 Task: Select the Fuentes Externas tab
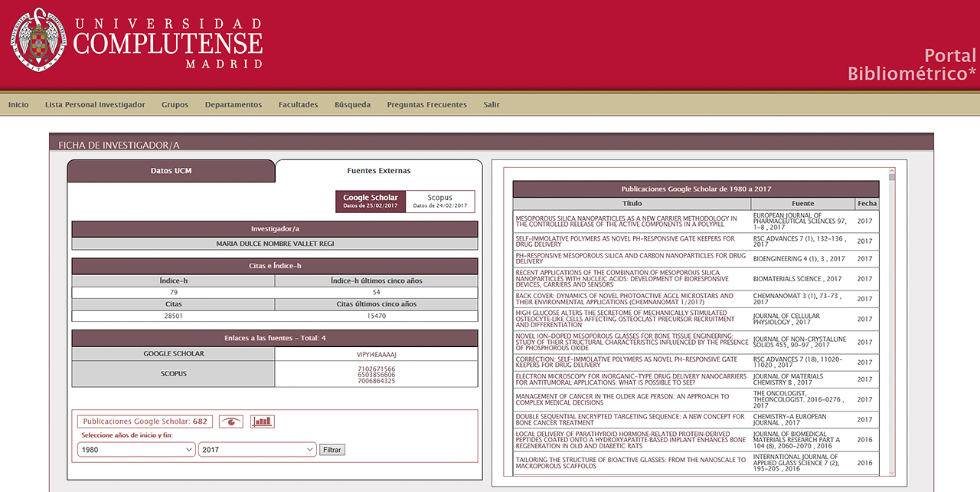(379, 171)
